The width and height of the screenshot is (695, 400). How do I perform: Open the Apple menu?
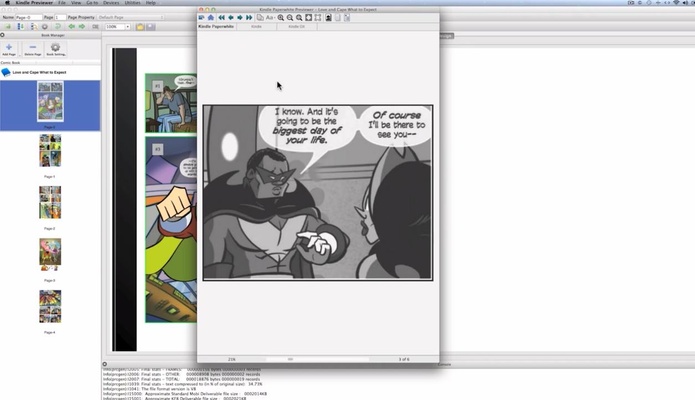7,3
